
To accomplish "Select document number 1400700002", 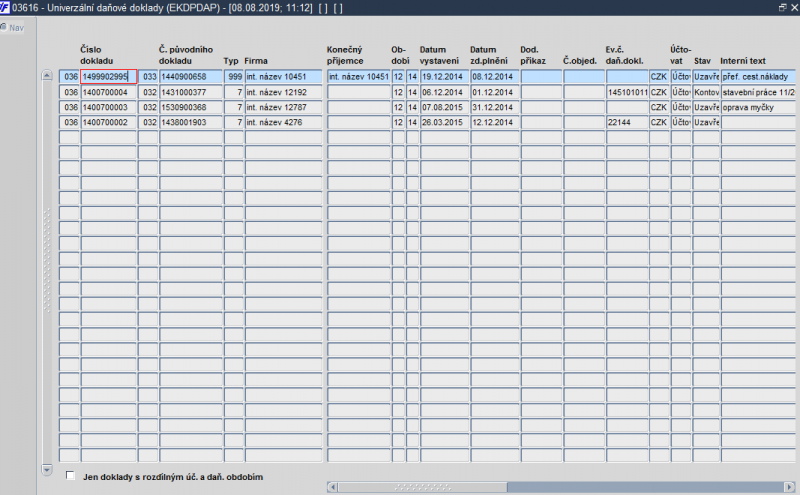I will pos(109,122).
